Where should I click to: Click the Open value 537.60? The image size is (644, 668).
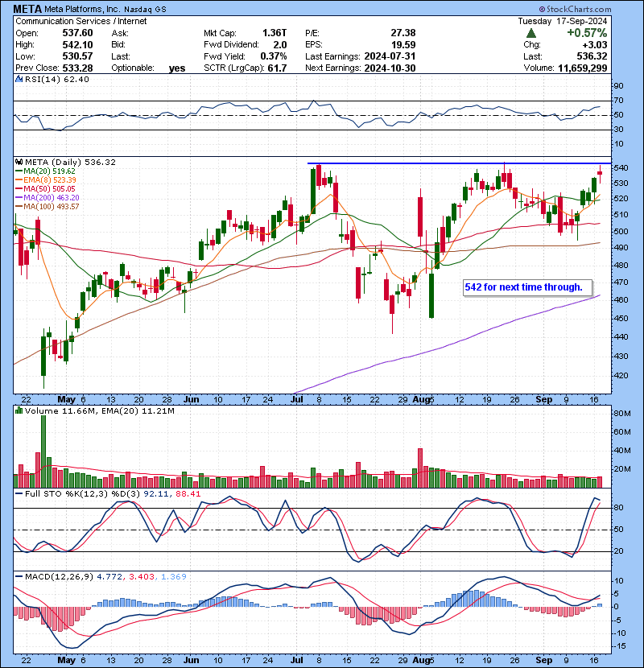77,33
